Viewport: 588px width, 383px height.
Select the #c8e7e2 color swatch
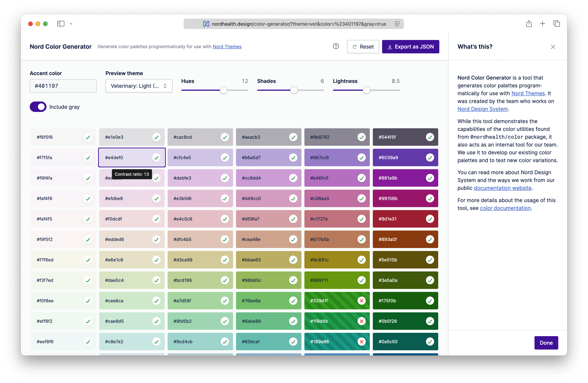pos(132,342)
